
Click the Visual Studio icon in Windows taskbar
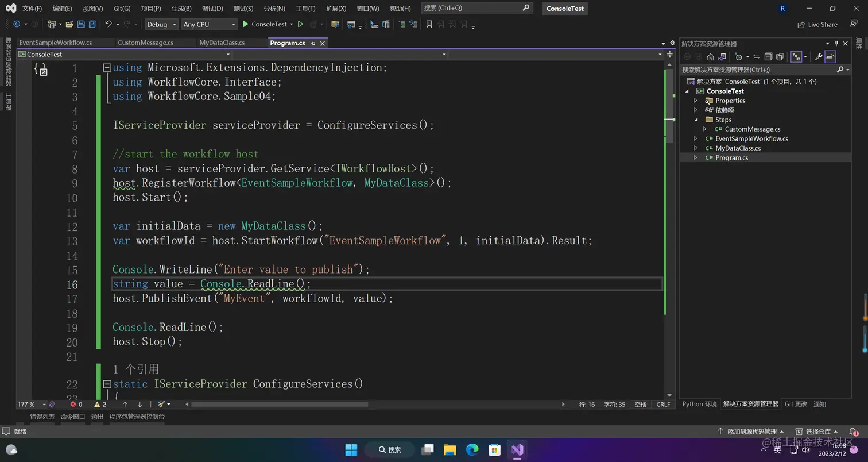coord(517,449)
